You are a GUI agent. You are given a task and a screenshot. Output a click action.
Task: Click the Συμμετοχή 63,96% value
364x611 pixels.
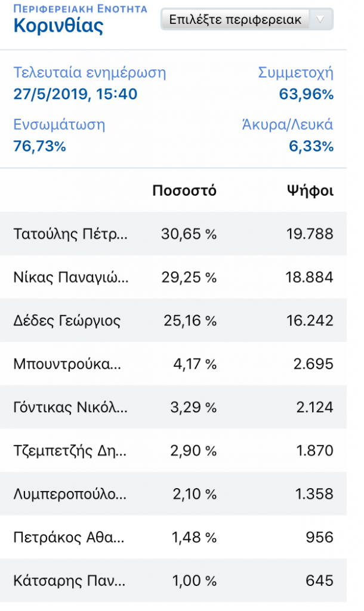tap(306, 94)
